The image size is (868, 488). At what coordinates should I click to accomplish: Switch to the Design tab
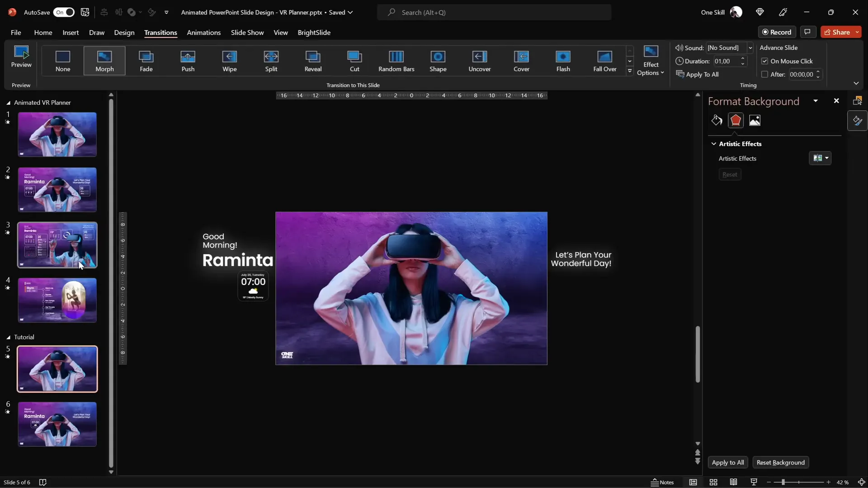click(124, 33)
